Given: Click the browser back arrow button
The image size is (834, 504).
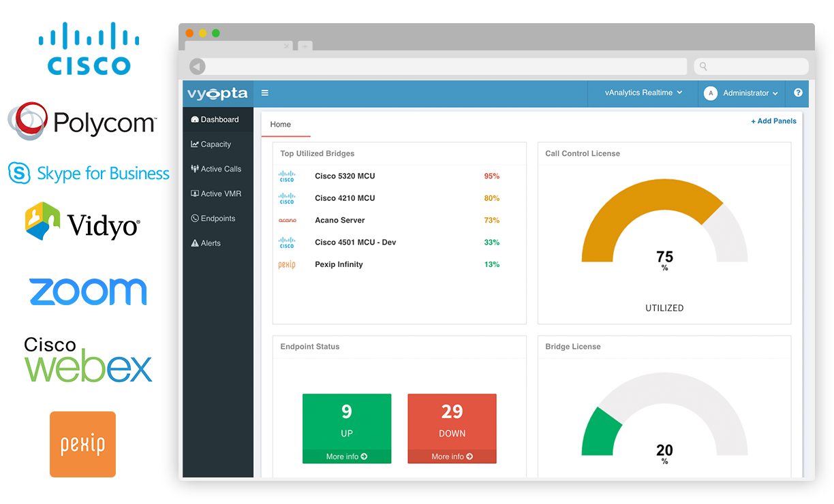Looking at the screenshot, I should point(197,66).
